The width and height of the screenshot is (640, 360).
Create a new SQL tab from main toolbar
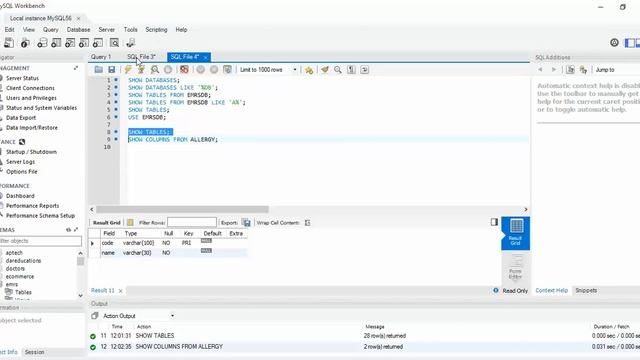pyautogui.click(x=9, y=43)
